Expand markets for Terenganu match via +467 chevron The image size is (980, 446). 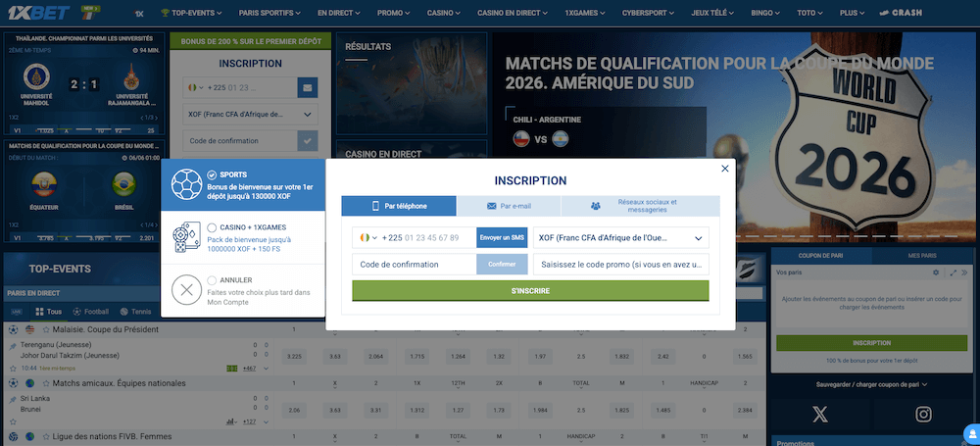(267, 369)
